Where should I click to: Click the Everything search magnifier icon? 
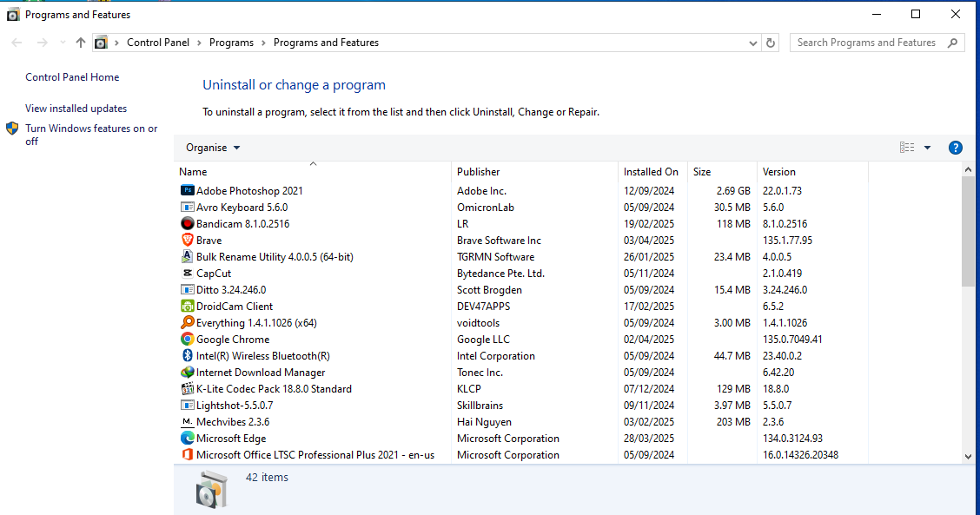(x=187, y=323)
